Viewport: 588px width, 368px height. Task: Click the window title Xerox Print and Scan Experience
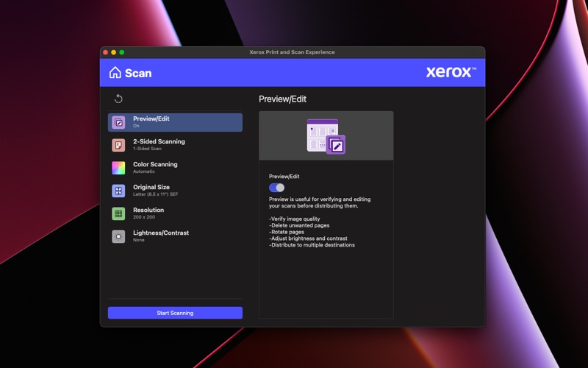tap(292, 52)
